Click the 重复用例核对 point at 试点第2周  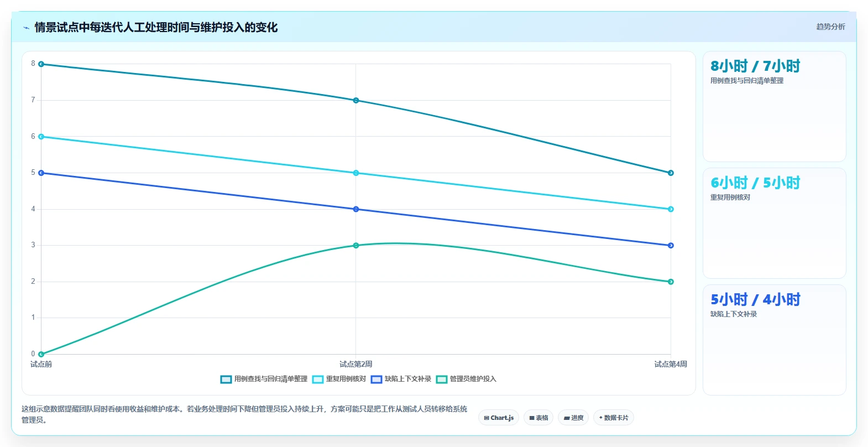[x=356, y=173]
